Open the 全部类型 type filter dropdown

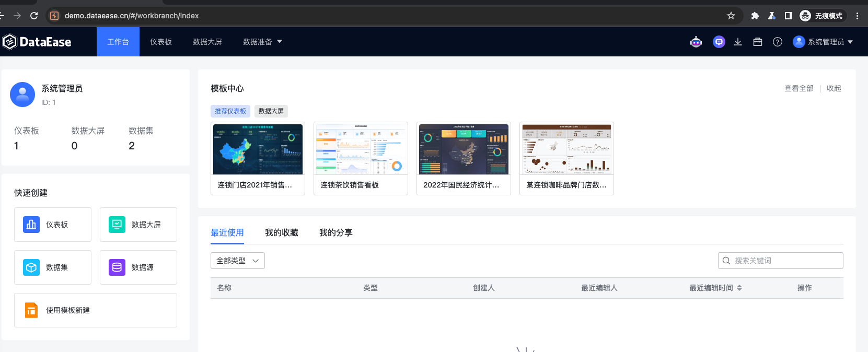(238, 261)
